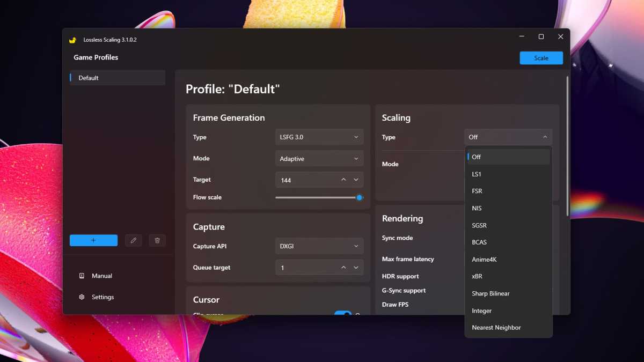Viewport: 644px width, 362px height.
Task: Click the Game Profiles heading
Action: (x=96, y=57)
